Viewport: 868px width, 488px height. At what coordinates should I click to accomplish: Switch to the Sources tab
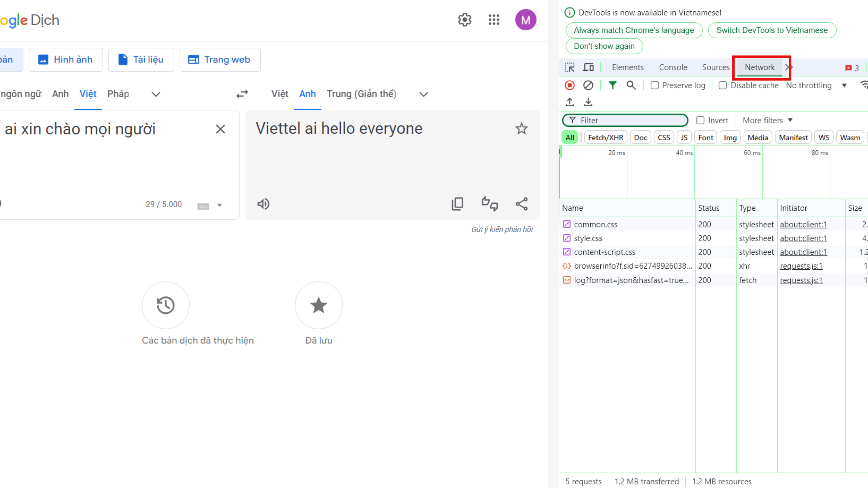(x=716, y=67)
